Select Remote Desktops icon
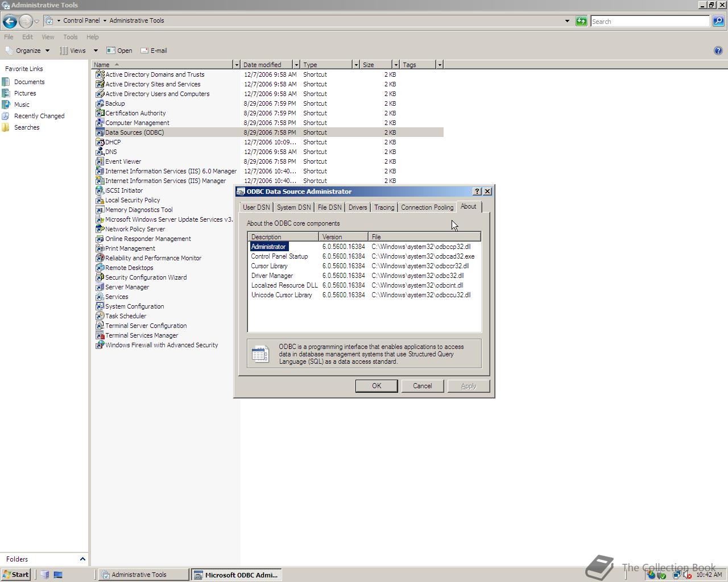 (100, 268)
